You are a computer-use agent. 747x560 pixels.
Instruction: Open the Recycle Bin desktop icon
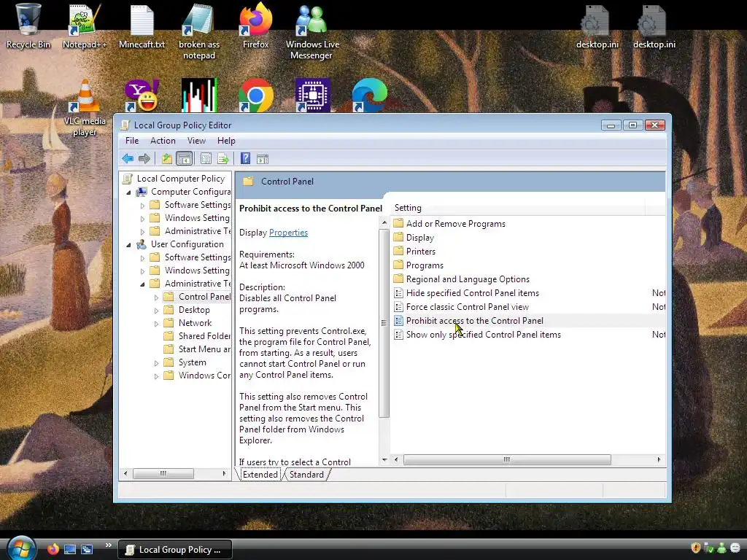(x=28, y=26)
